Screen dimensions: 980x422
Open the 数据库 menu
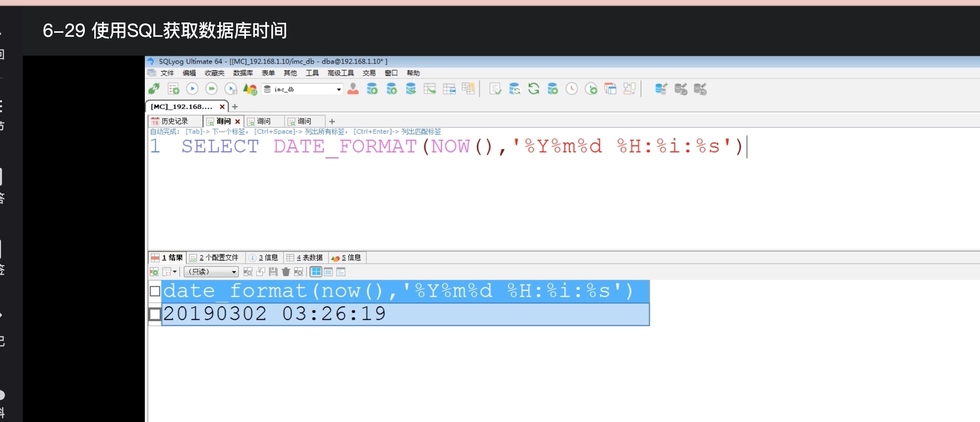coord(243,73)
